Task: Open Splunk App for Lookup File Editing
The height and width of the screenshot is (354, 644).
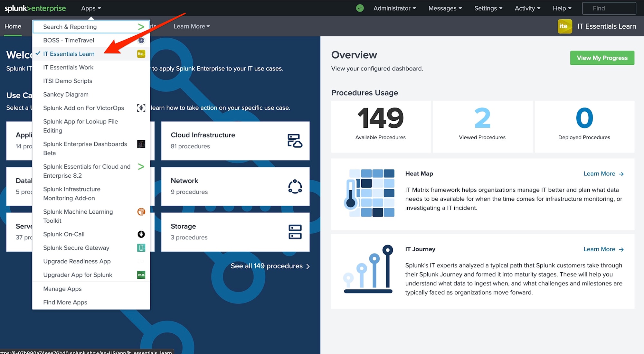Action: 91,126
